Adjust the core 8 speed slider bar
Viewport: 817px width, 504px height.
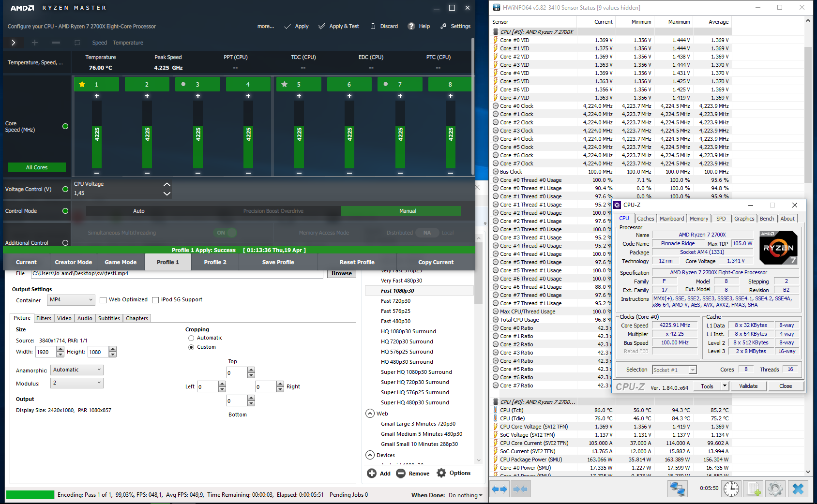pyautogui.click(x=451, y=135)
